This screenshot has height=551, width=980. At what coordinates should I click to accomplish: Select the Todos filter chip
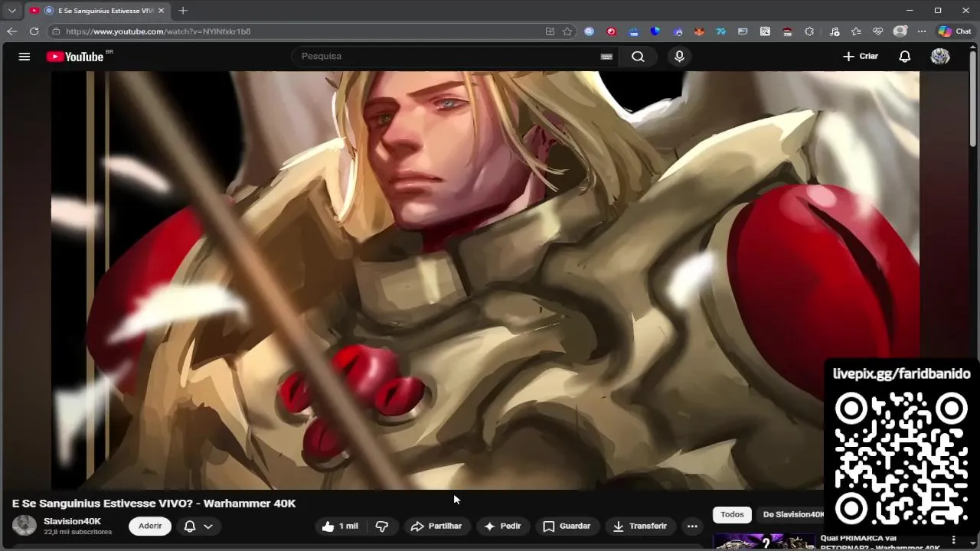pos(732,515)
